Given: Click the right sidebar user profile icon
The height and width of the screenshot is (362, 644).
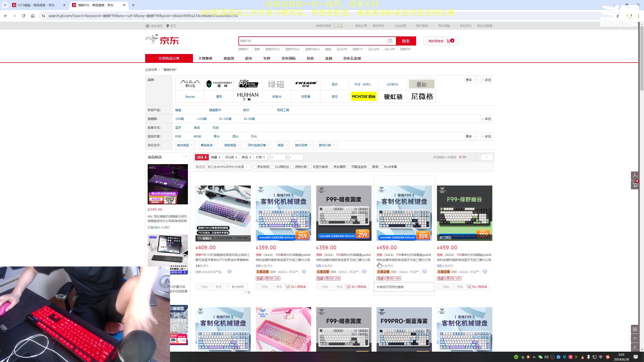Looking at the screenshot, I should tap(635, 175).
